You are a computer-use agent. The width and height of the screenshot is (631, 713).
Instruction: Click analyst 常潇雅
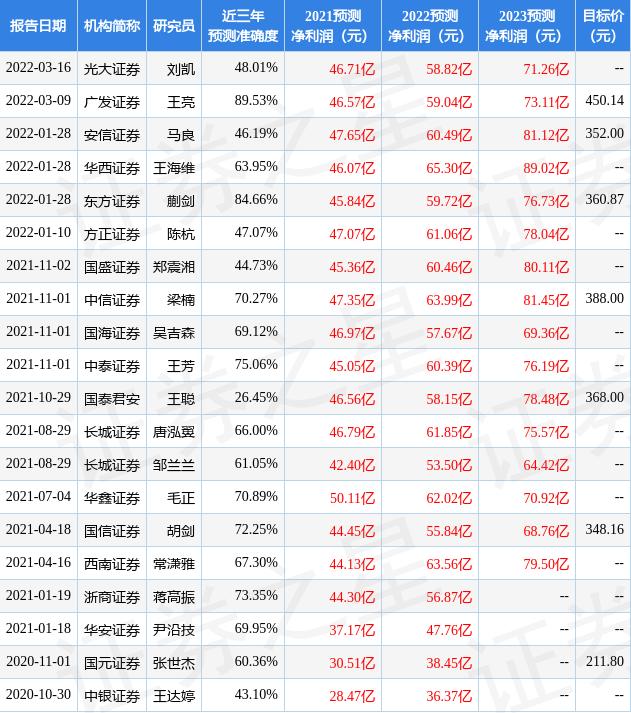tap(174, 564)
